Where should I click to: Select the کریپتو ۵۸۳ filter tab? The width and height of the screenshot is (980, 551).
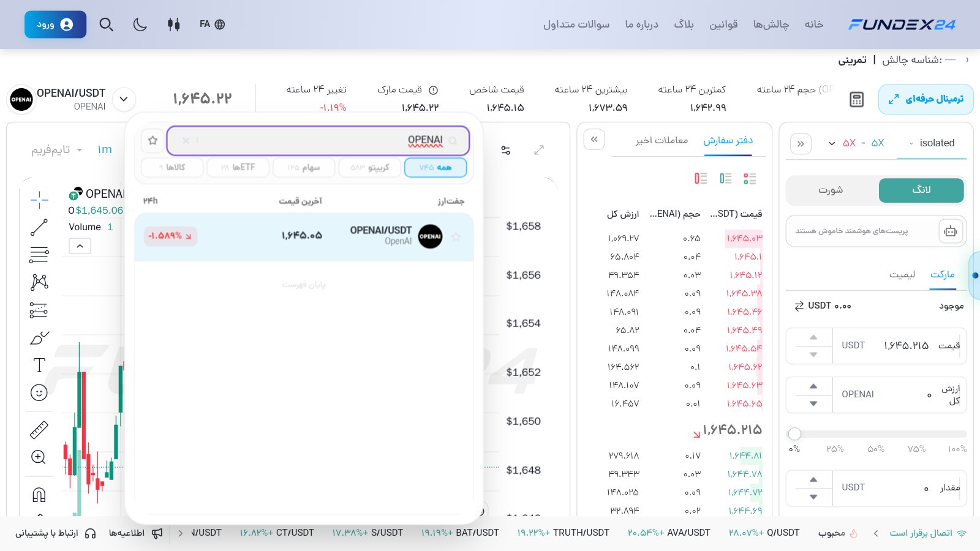tap(369, 167)
